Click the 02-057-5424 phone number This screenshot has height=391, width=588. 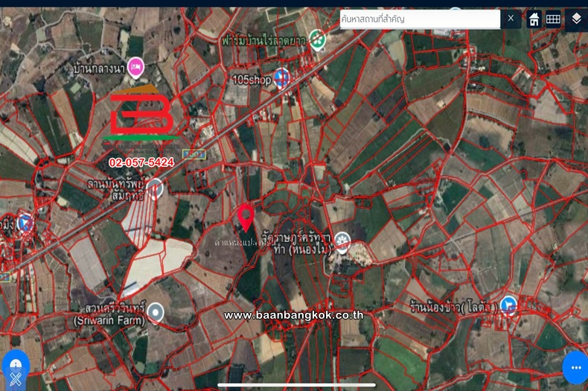click(141, 162)
